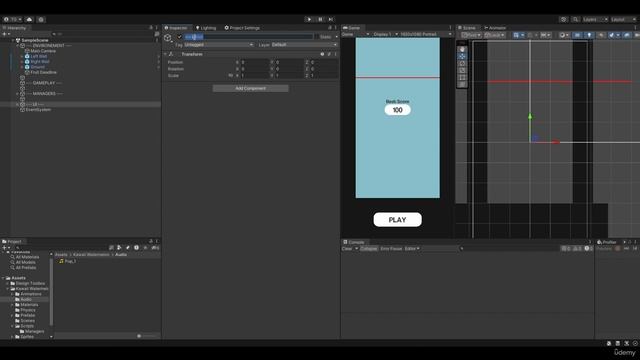Click the Add Component button

(x=251, y=88)
